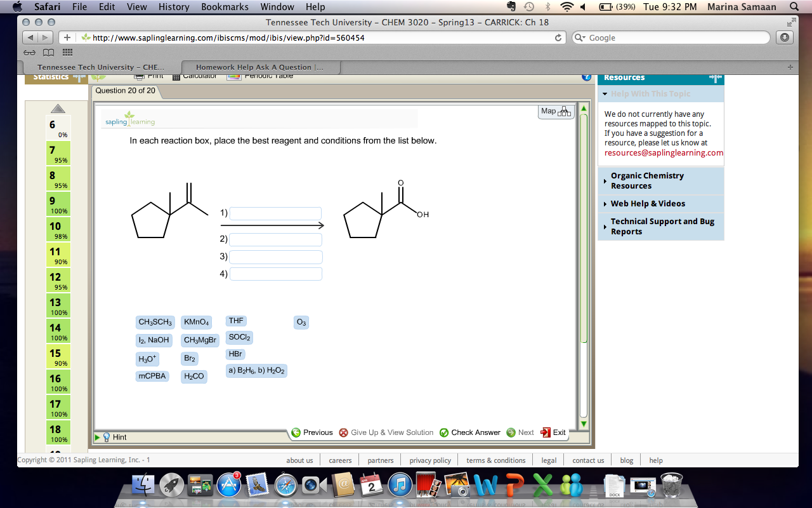Expand Web Help & Videos
This screenshot has width=812, height=508.
pyautogui.click(x=647, y=204)
